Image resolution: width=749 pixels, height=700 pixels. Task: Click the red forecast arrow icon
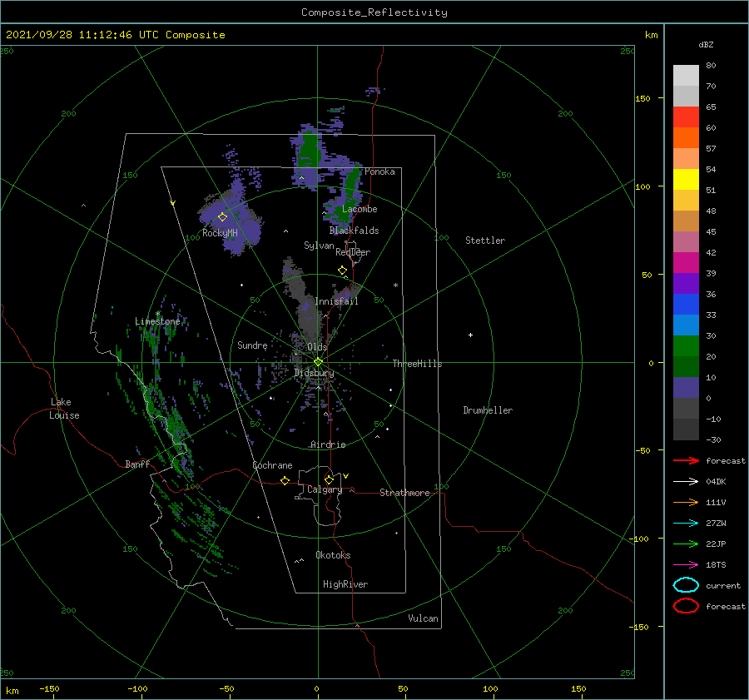pyautogui.click(x=686, y=460)
